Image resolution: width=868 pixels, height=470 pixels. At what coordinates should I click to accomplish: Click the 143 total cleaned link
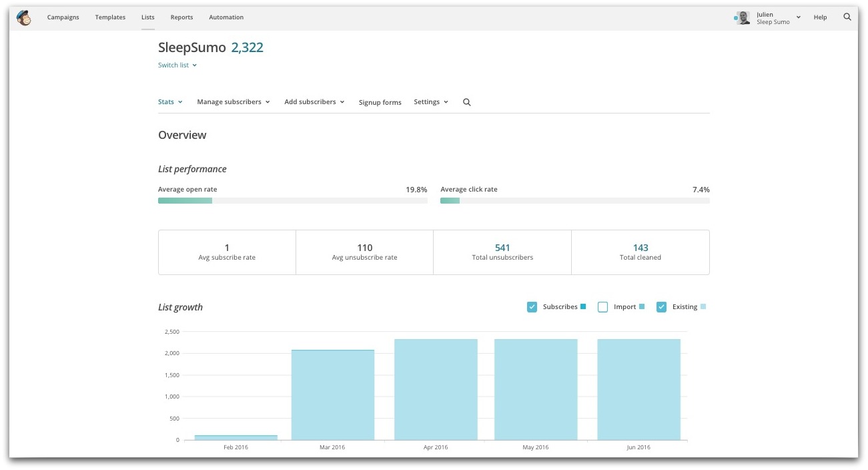tap(640, 248)
